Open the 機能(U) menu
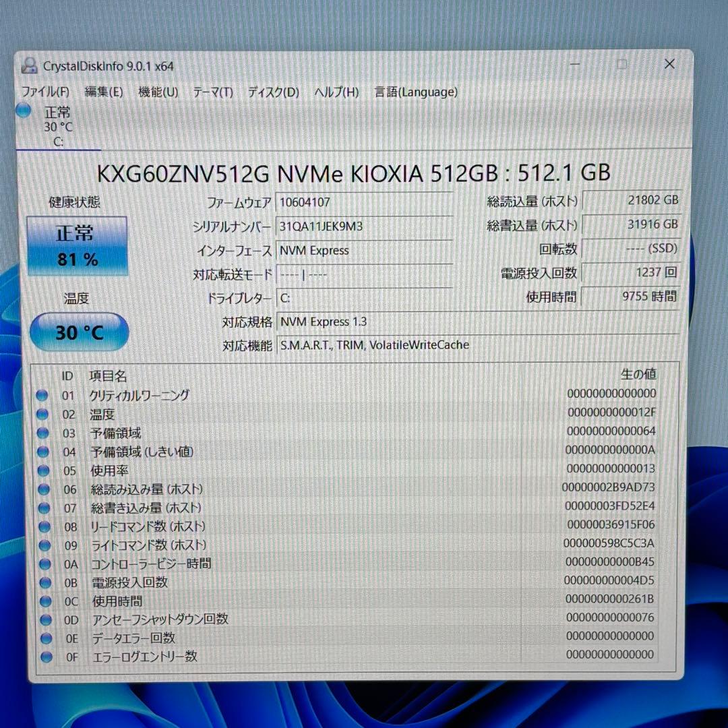 [158, 92]
